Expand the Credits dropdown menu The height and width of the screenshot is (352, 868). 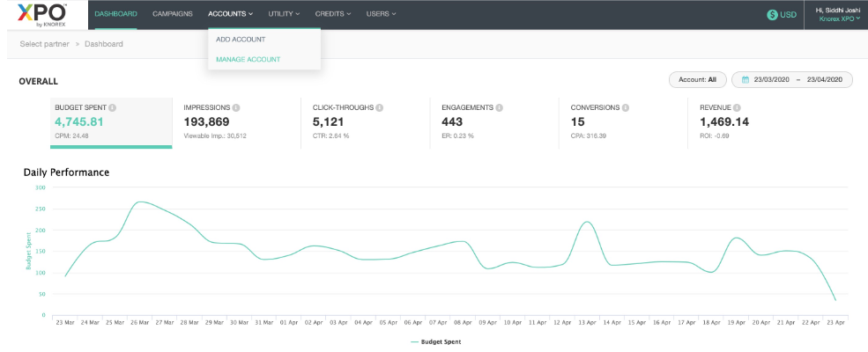[333, 14]
